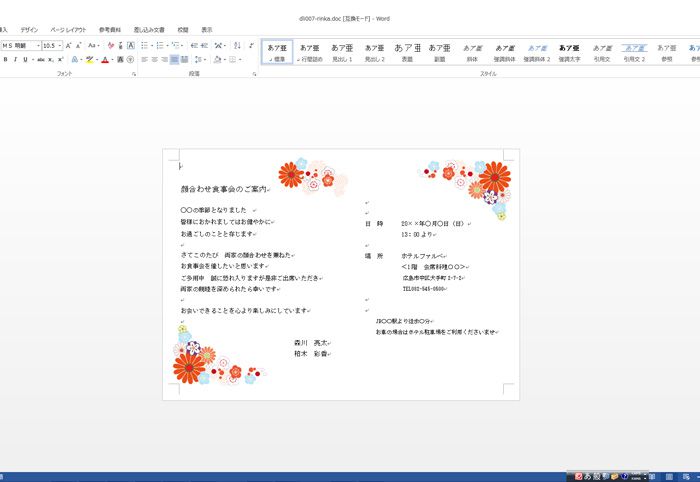Toggle italic formatting
The width and height of the screenshot is (700, 482).
coord(16,60)
